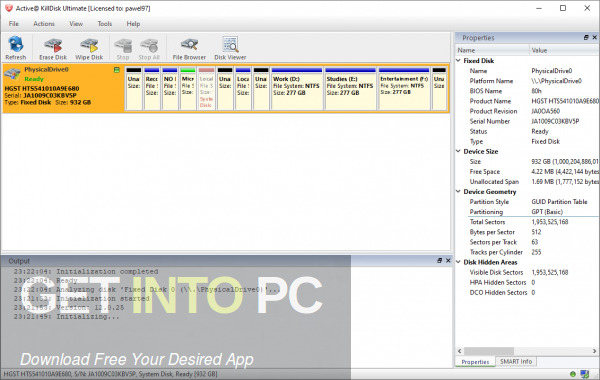Select the PhysicalDrive0 hard disk icon
600x380 pixels.
coord(12,74)
